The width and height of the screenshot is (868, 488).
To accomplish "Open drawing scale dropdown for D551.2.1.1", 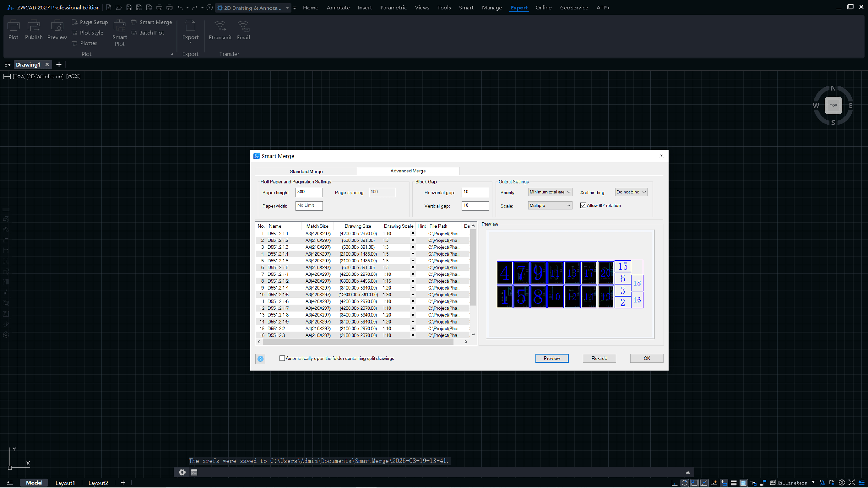I will [x=413, y=234].
